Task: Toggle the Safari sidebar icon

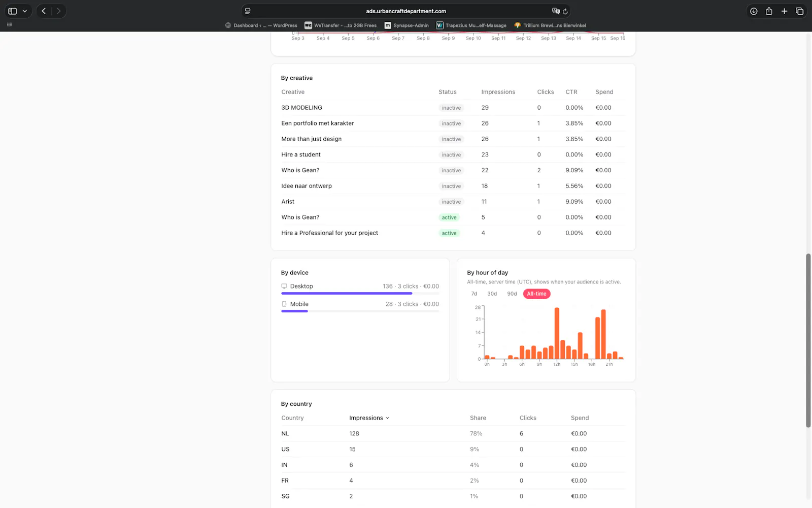Action: click(x=13, y=11)
